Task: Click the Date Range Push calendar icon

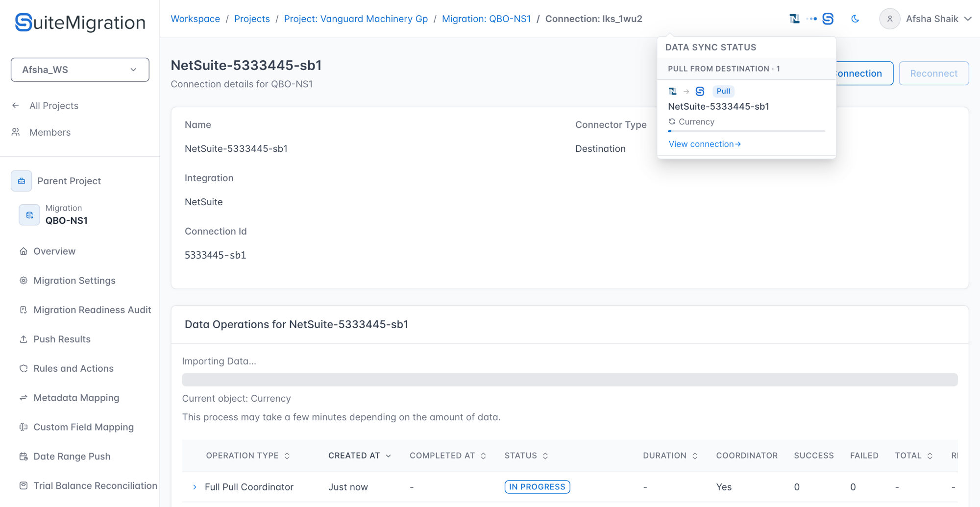Action: (x=23, y=457)
